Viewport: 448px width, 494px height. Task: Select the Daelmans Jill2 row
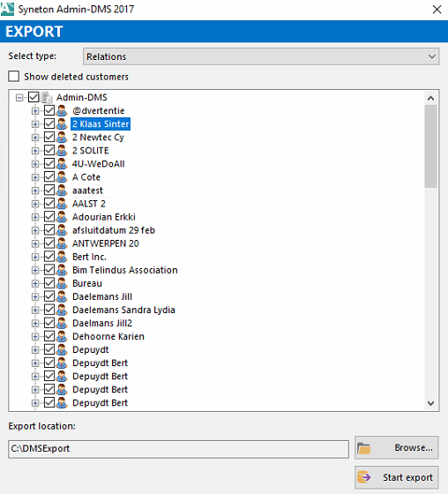102,323
